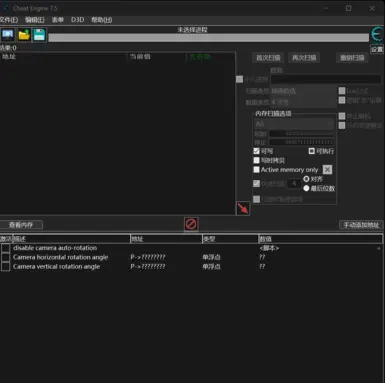This screenshot has height=383, width=385.
Task: Click horizontal rotation angle P->???????? address
Action: [148, 257]
